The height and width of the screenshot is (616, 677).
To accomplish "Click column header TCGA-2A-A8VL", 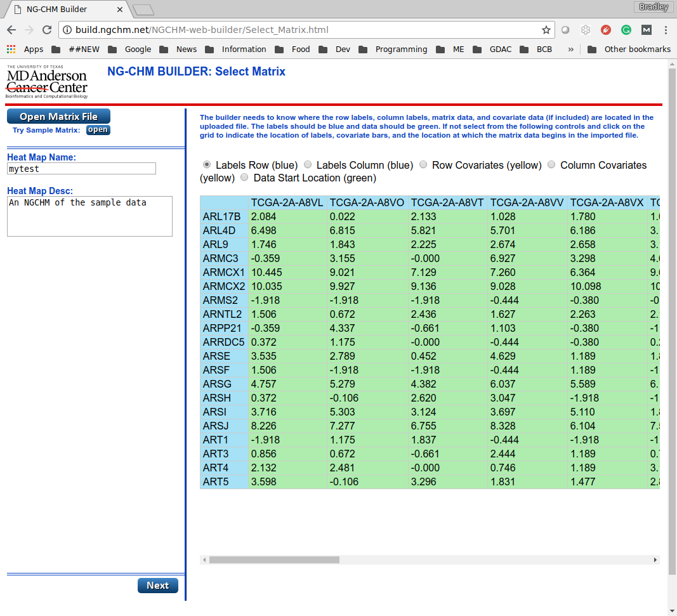I will click(287, 202).
